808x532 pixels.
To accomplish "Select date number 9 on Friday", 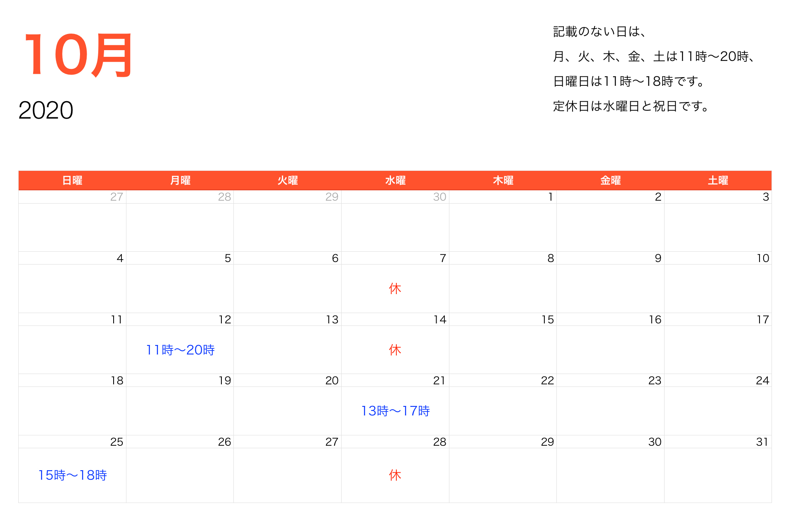I will 658,258.
